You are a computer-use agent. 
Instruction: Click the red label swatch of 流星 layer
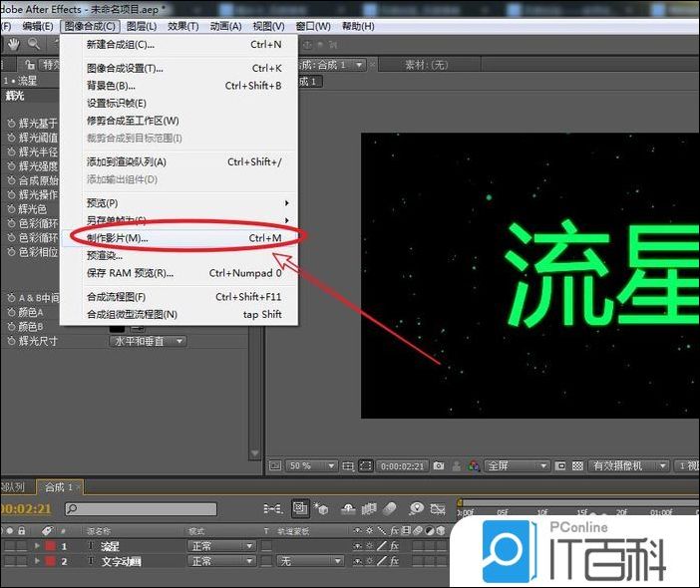(51, 545)
